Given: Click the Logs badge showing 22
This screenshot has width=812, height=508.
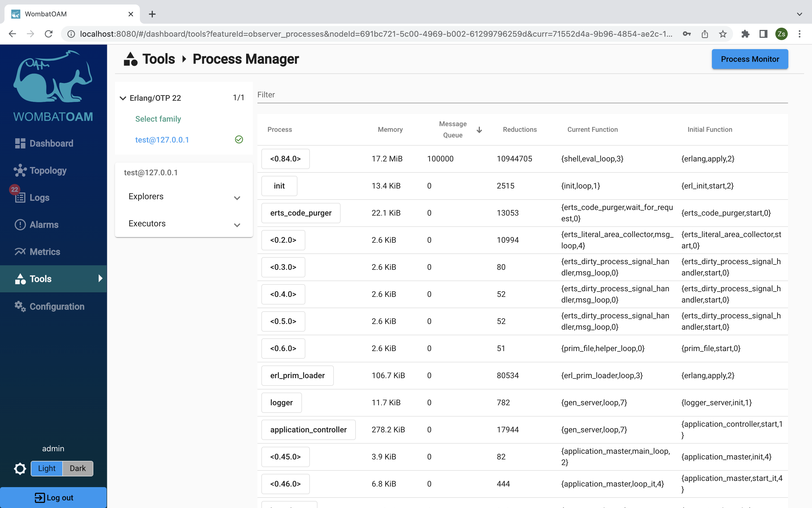Looking at the screenshot, I should [14, 189].
